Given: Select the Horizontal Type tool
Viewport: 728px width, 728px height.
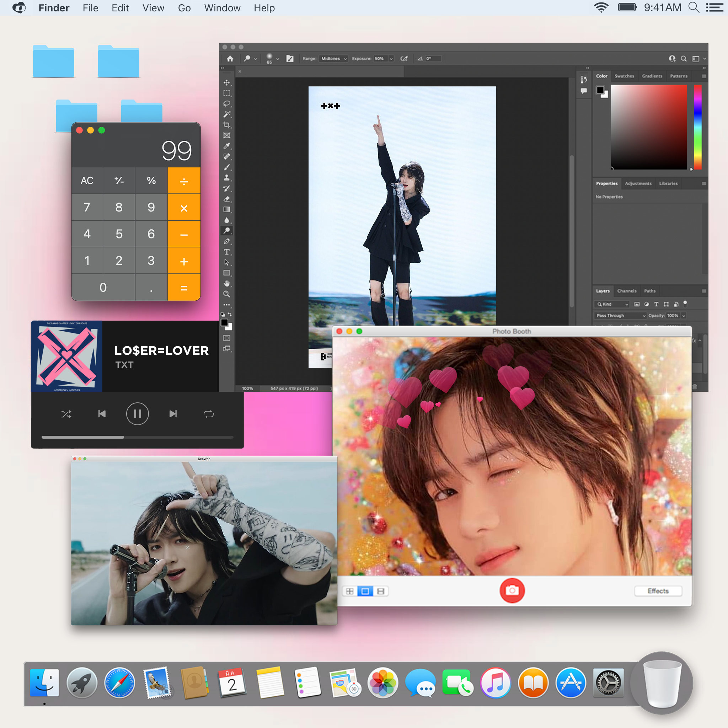Looking at the screenshot, I should click(x=226, y=252).
